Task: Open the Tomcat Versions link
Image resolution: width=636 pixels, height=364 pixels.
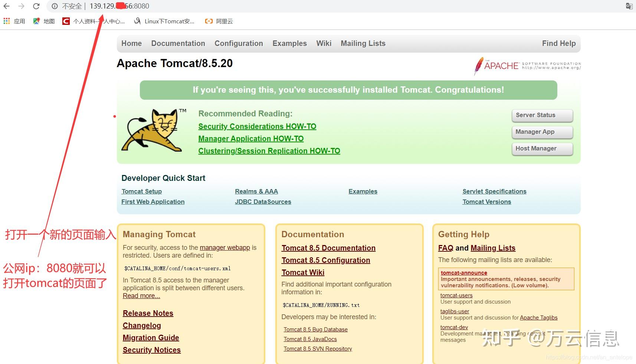Action: point(486,202)
